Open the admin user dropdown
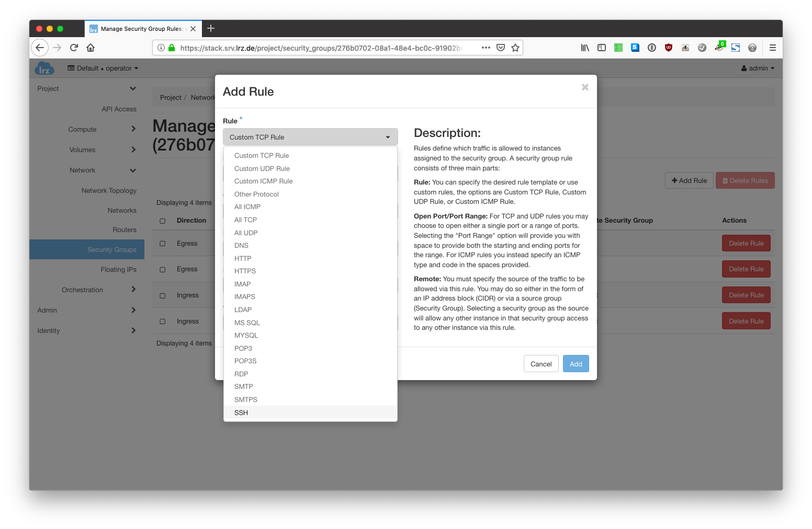812x529 pixels. (758, 68)
